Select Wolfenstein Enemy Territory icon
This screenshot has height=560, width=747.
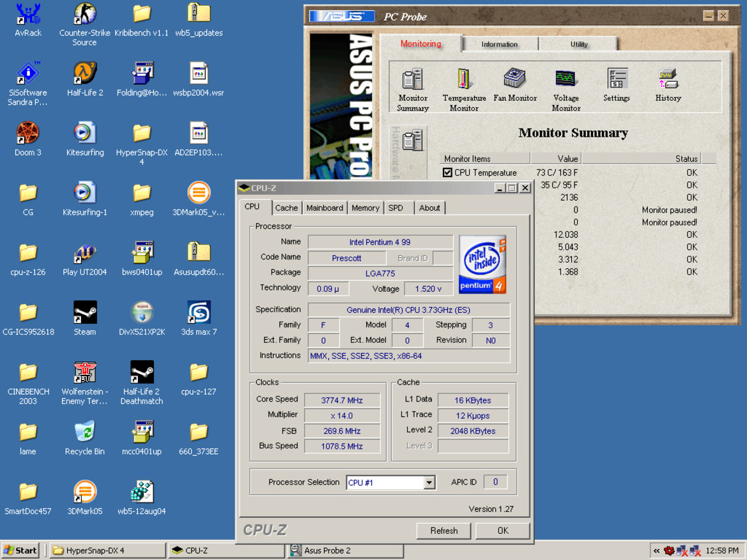coord(85,383)
